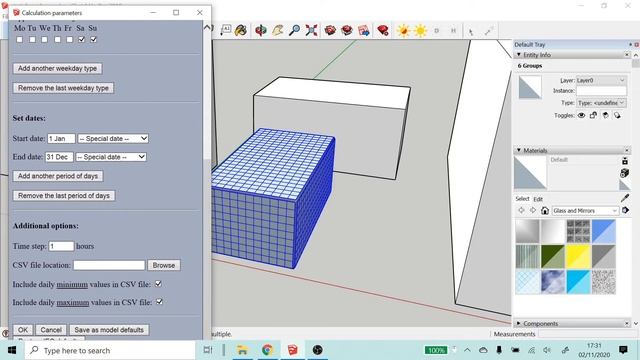Toggle the entity lock icon
The image size is (640, 360).
(x=593, y=116)
